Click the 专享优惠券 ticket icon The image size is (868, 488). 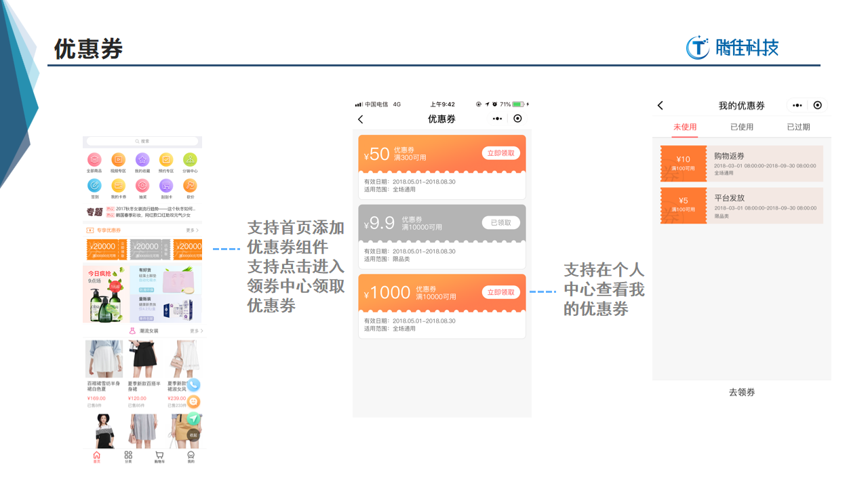[90, 230]
